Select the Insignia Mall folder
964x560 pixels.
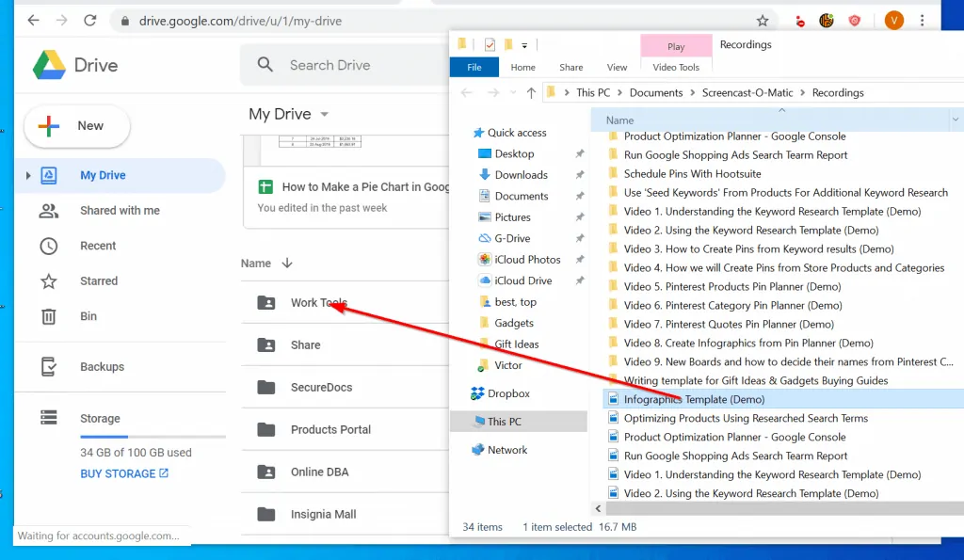pyautogui.click(x=345, y=515)
